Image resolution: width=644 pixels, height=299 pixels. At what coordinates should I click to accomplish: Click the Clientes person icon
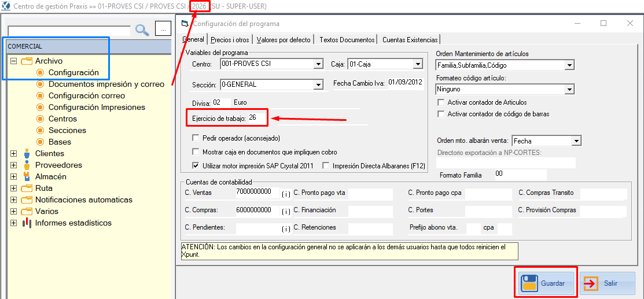27,154
